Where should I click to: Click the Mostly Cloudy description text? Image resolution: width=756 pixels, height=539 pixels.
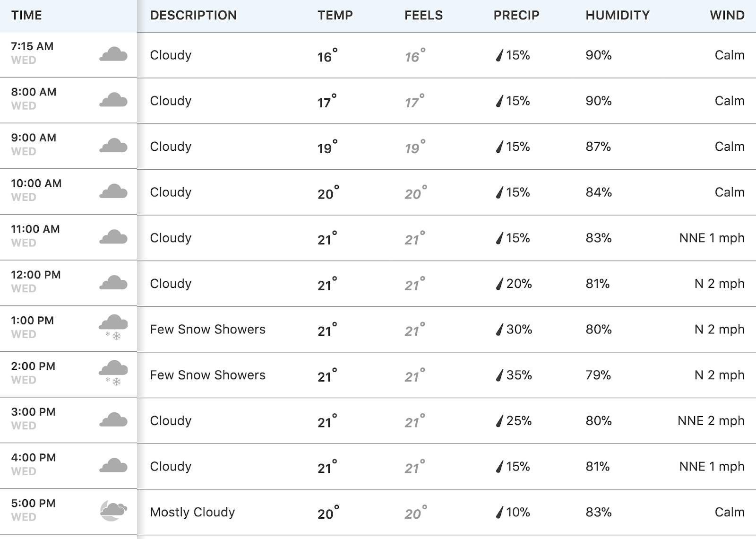tap(192, 512)
